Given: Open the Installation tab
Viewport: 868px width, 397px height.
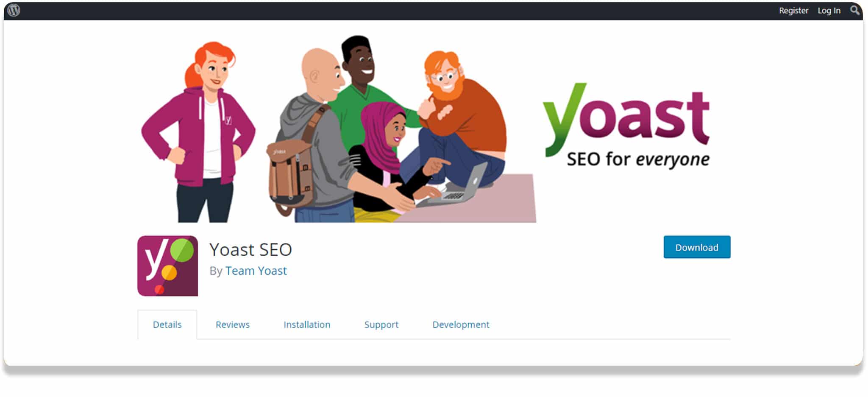Looking at the screenshot, I should (307, 324).
